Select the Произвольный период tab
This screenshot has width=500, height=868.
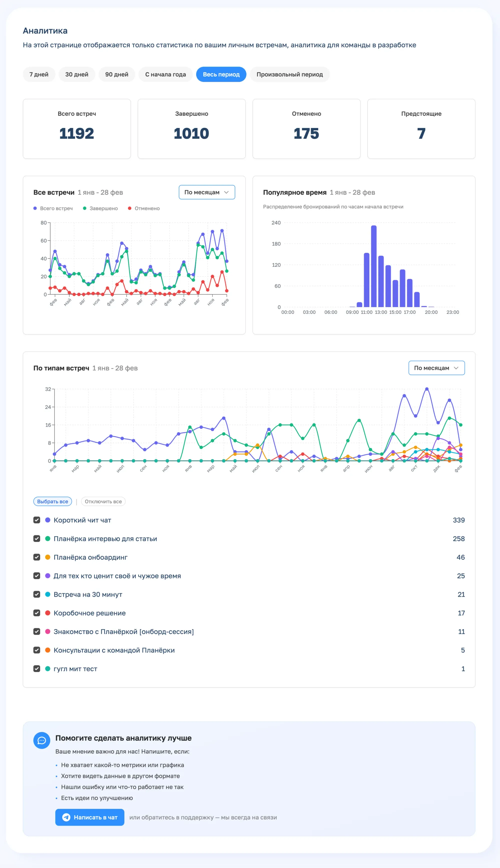[x=289, y=74]
